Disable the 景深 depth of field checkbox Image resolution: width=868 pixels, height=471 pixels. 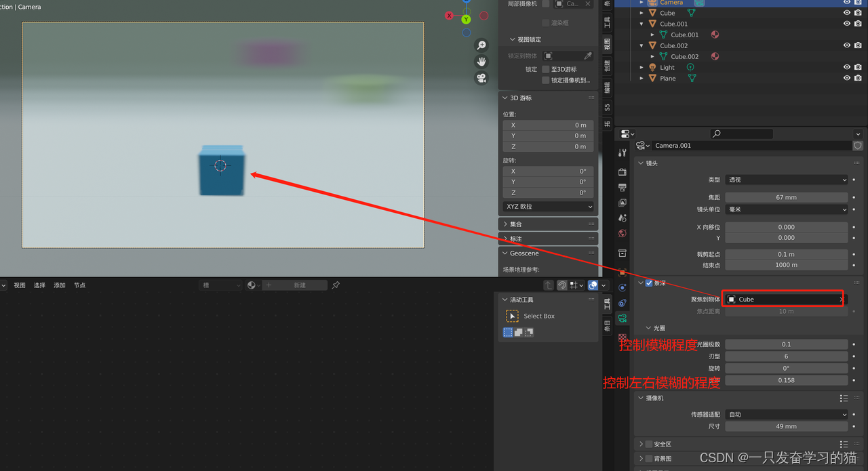pos(649,283)
